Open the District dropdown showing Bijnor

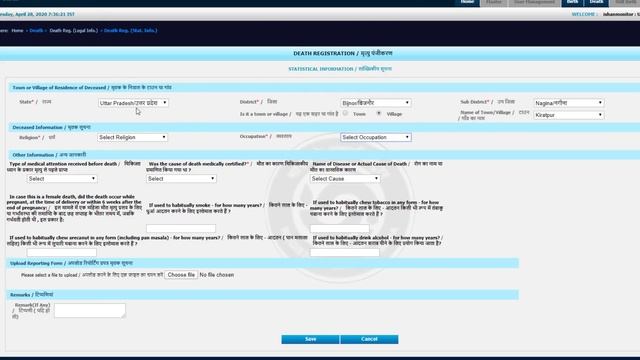376,103
